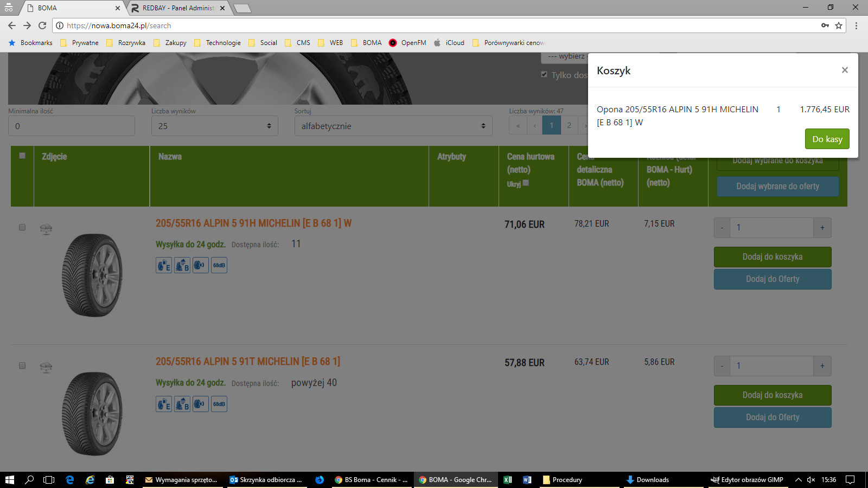Click the winter snow icon on the first tire row

coord(46,229)
